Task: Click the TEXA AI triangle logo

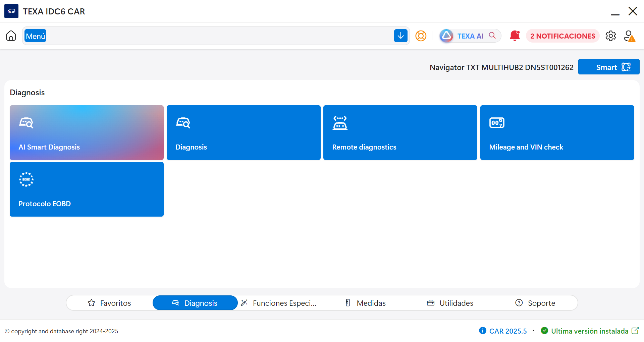Action: (446, 36)
